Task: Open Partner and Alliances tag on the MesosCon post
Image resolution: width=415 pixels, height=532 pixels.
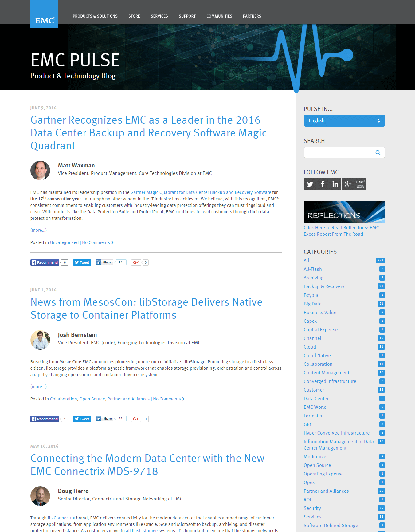Action: 128,399
